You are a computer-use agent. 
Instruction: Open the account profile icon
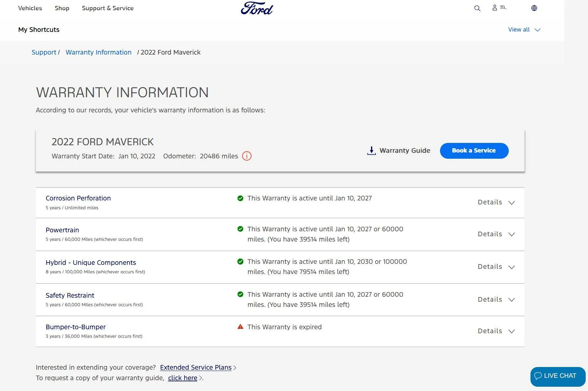(x=495, y=8)
